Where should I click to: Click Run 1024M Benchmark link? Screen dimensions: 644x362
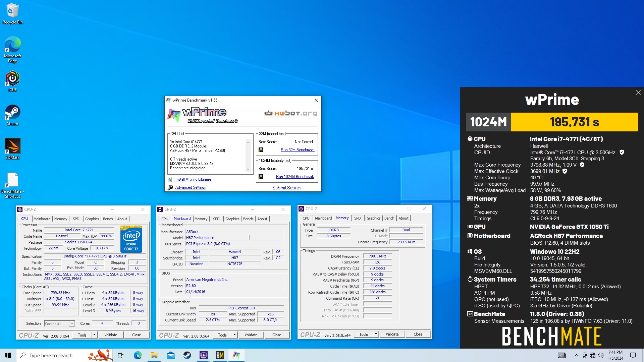pos(295,177)
